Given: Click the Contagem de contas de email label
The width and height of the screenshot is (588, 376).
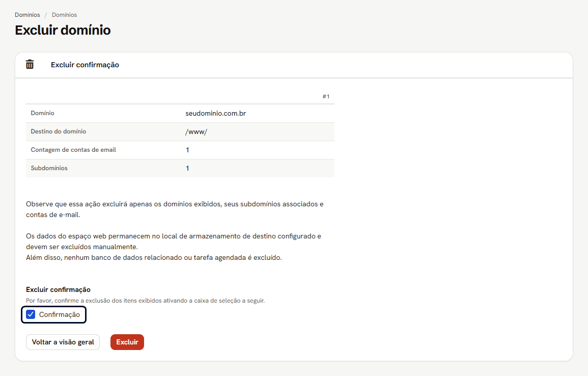Looking at the screenshot, I should [x=73, y=150].
